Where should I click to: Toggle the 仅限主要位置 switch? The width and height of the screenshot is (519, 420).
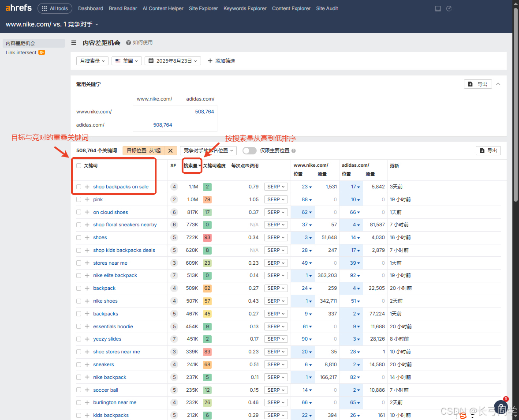[x=249, y=151]
